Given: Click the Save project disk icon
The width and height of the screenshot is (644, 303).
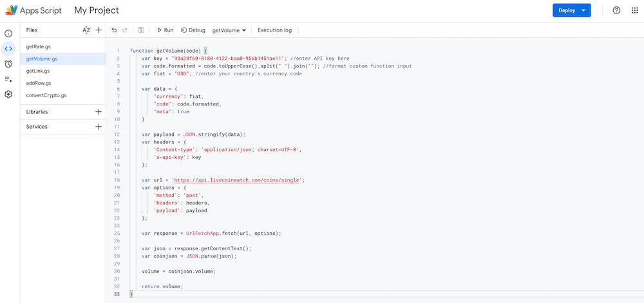Looking at the screenshot, I should (141, 30).
